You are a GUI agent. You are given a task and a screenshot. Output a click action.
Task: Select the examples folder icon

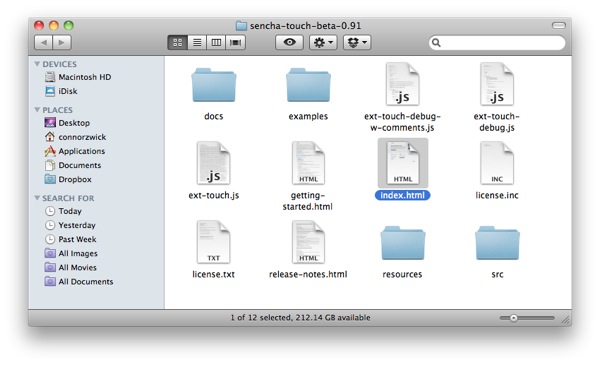pos(308,85)
